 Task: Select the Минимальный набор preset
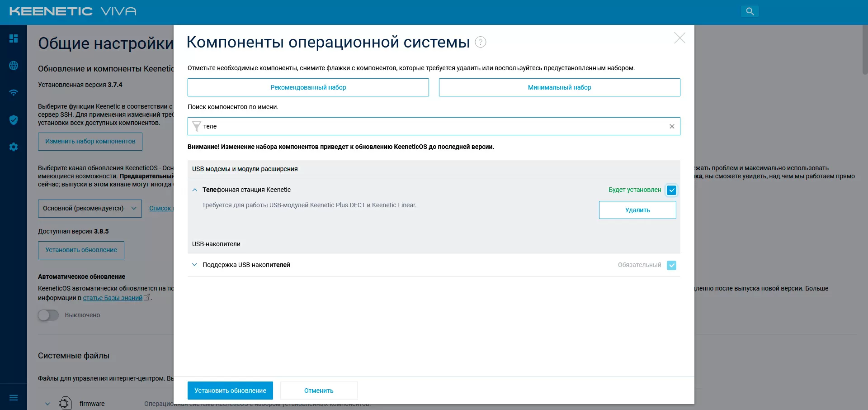[x=560, y=87]
